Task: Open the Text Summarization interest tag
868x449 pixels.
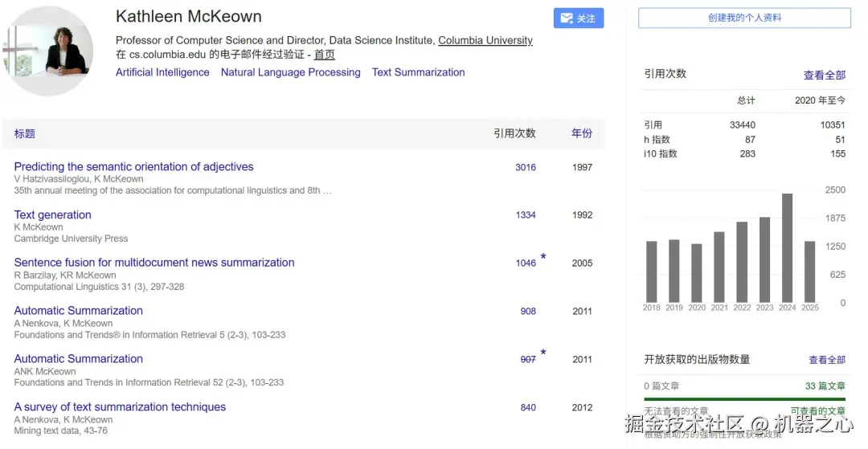Action: pos(418,72)
